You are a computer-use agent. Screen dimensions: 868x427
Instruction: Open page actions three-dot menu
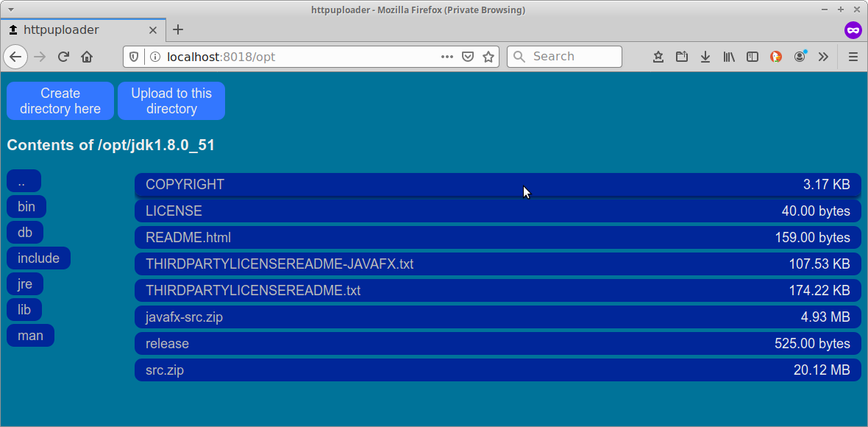(447, 57)
